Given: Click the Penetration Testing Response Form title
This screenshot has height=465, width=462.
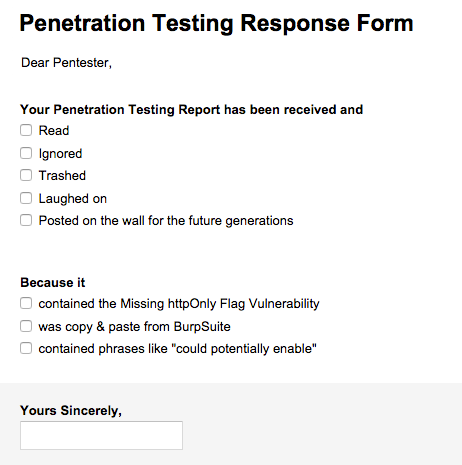Looking at the screenshot, I should pos(217,23).
